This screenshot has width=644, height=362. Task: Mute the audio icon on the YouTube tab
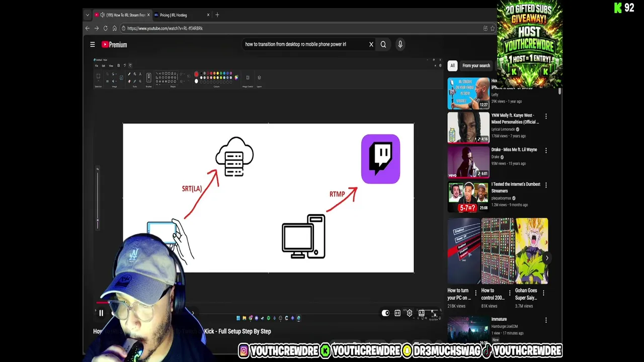103,15
